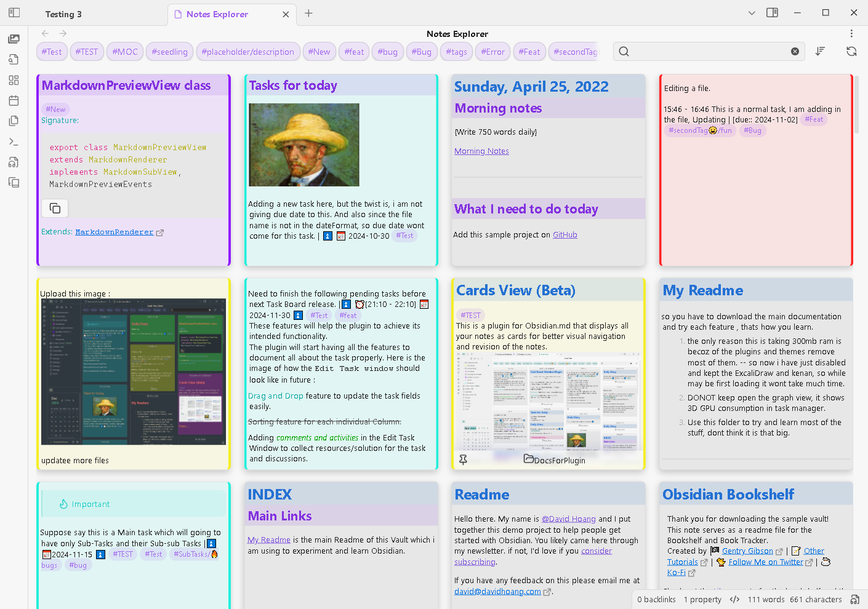The width and height of the screenshot is (868, 609).
Task: Click the source mode code icon in status bar
Action: pyautogui.click(x=734, y=599)
